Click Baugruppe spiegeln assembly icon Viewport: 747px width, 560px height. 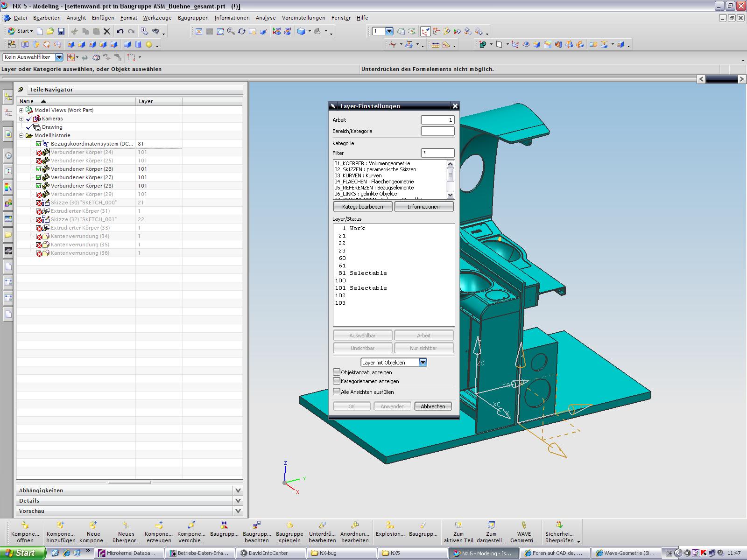pyautogui.click(x=289, y=531)
